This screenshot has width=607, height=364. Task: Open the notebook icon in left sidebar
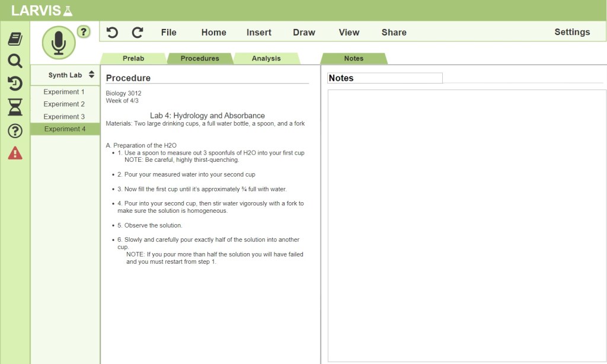tap(15, 39)
